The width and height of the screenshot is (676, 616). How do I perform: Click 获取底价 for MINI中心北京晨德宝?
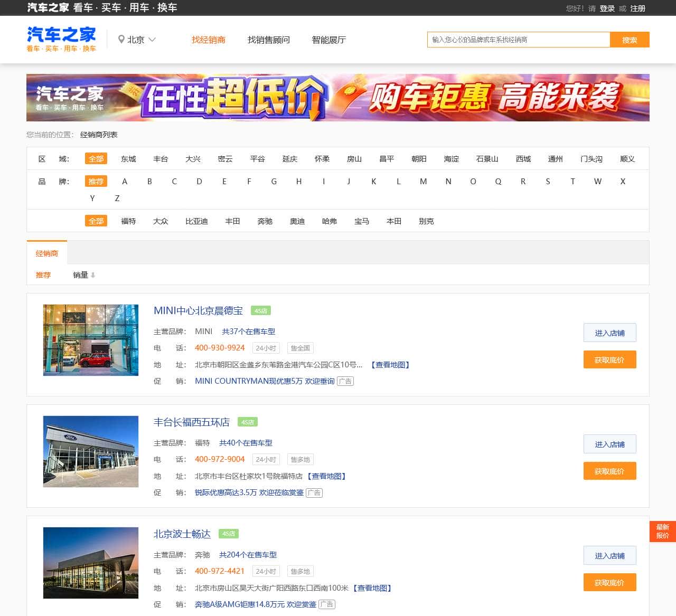point(609,360)
